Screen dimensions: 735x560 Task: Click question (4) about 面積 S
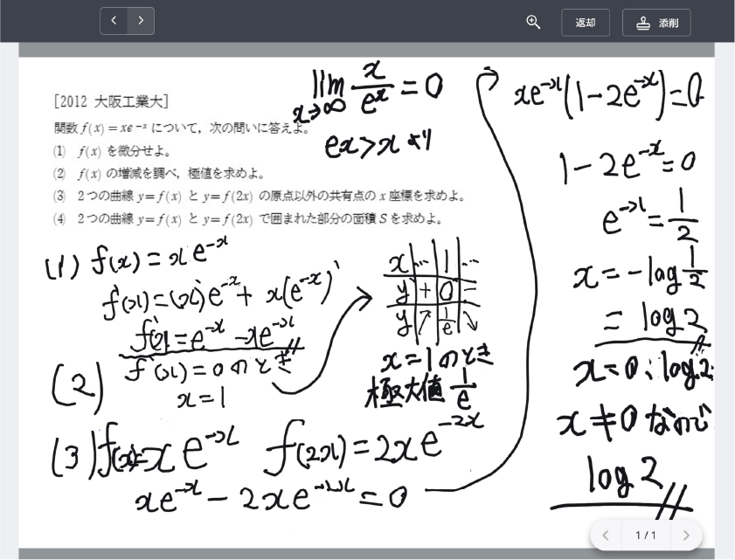pyautogui.click(x=249, y=218)
